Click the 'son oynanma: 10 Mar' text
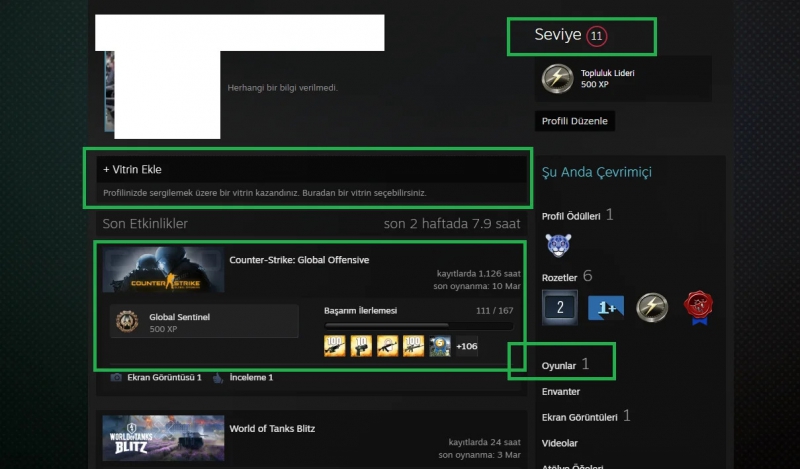Screen dimensions: 800x469 coord(477,286)
